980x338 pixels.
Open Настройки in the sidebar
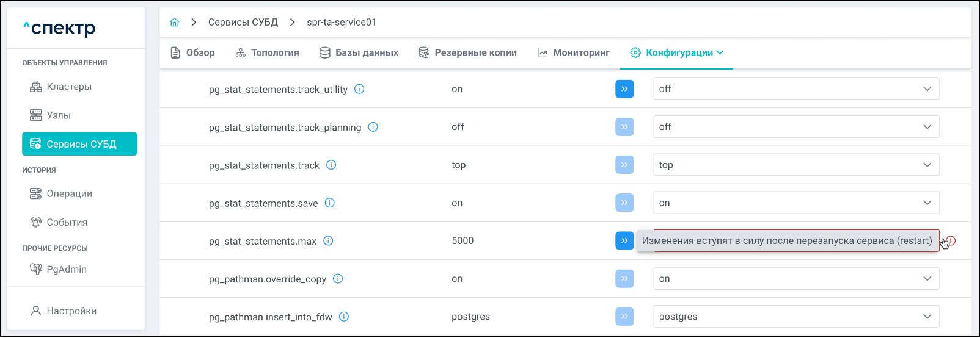click(71, 311)
